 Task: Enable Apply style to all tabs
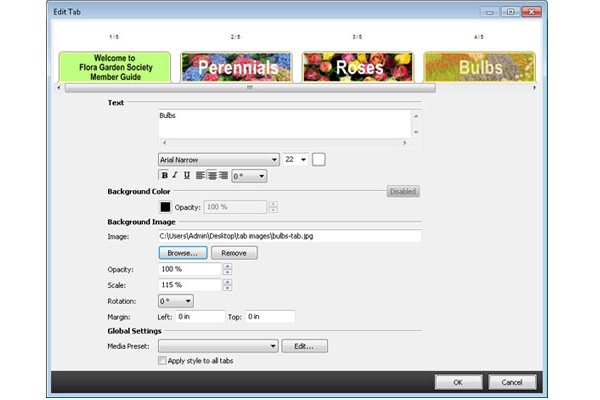(163, 361)
